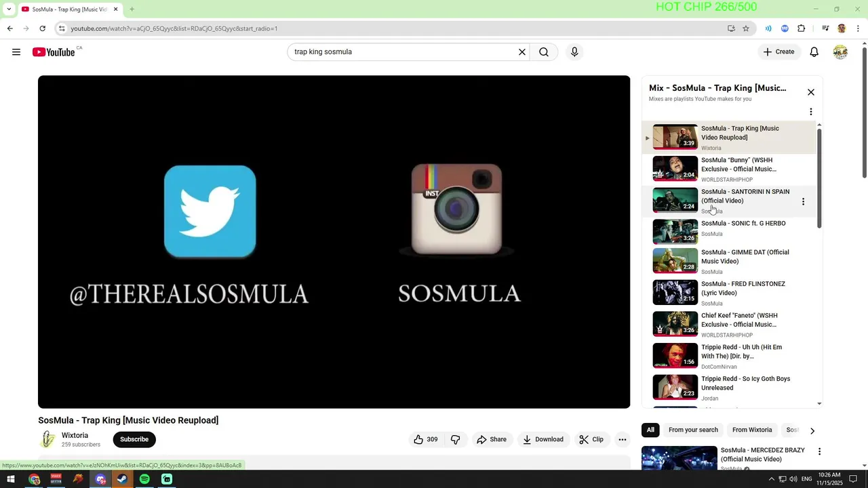The height and width of the screenshot is (488, 868).
Task: Open the media control icon in Chrome toolbar
Action: pyautogui.click(x=825, y=28)
